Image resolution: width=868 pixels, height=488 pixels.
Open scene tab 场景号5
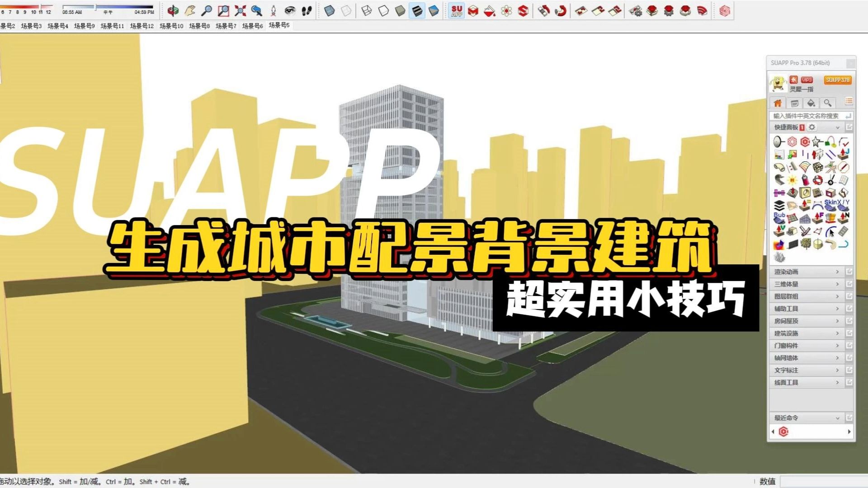(279, 25)
